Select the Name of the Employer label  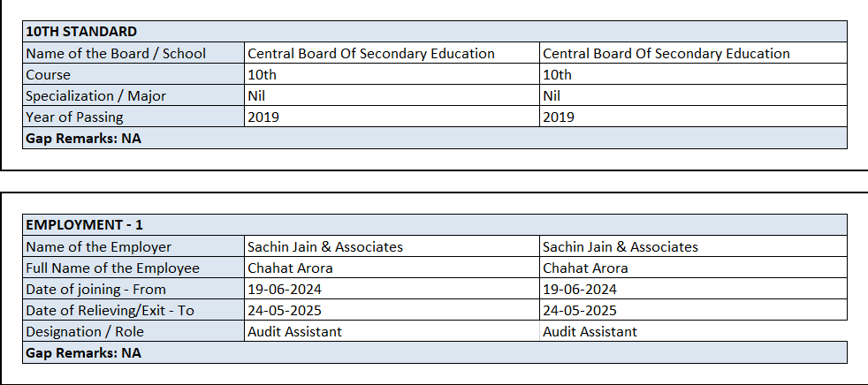point(99,247)
